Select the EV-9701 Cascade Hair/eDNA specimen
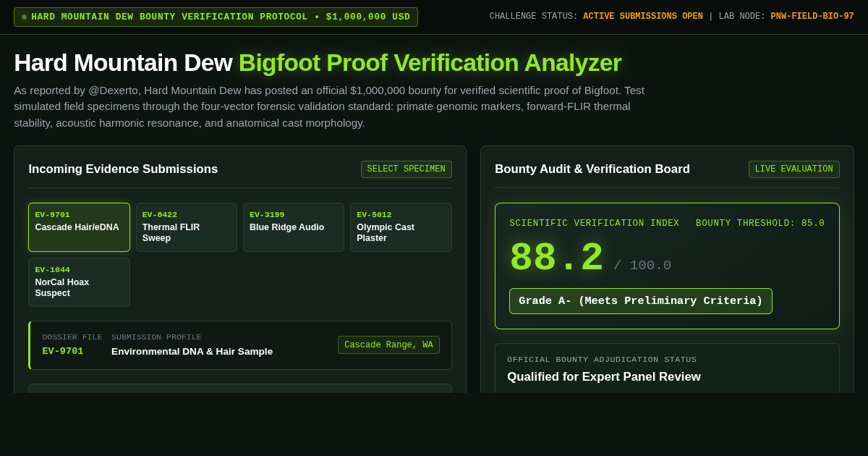Viewport: 868px width, 456px height. pyautogui.click(x=79, y=227)
